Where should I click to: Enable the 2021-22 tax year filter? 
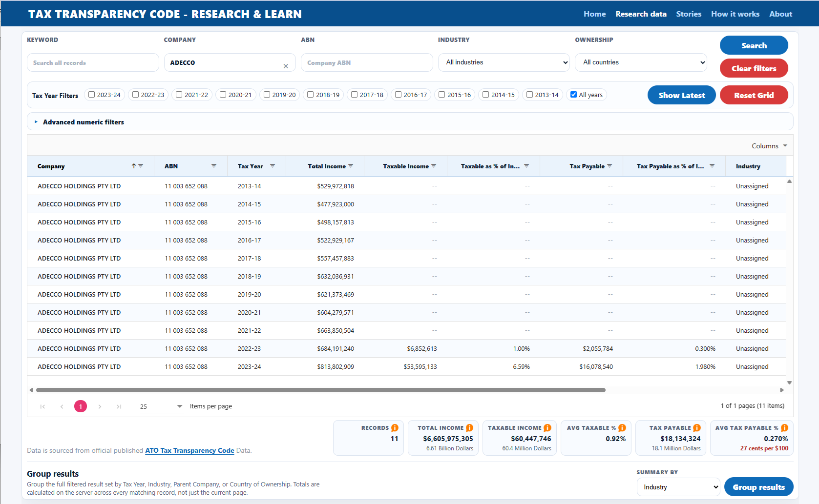tap(179, 95)
